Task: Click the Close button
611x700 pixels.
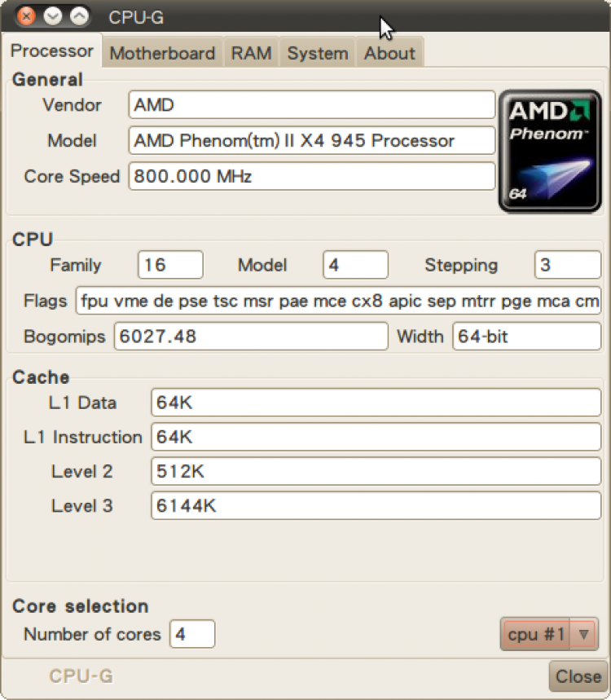Action: [578, 676]
